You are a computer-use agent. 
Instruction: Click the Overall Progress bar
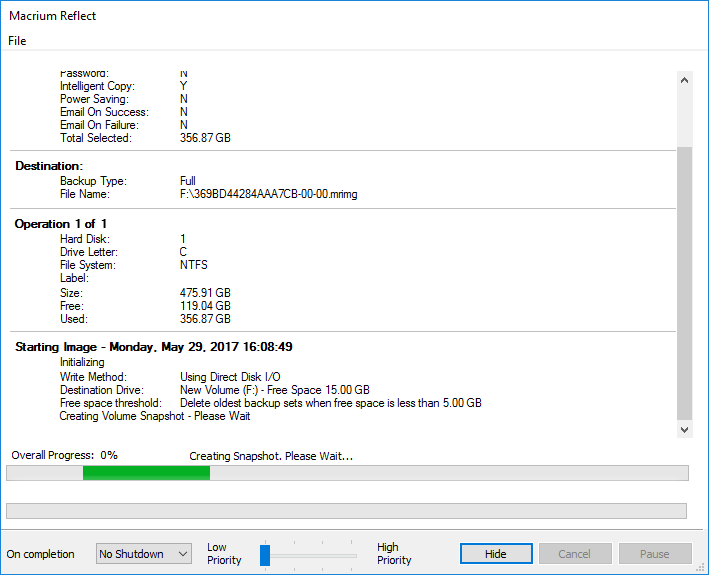click(x=347, y=473)
